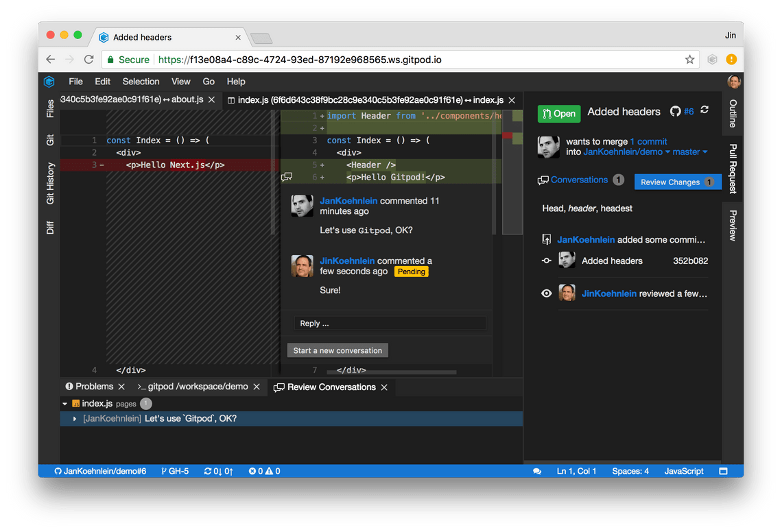Click in the Reply input field
This screenshot has width=782, height=532.
(x=390, y=323)
